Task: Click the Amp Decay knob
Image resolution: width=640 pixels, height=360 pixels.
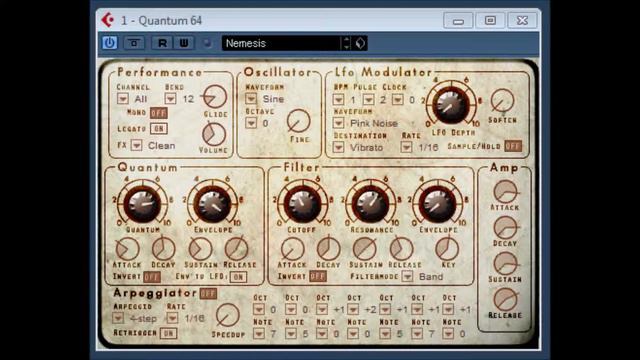Action: (505, 228)
